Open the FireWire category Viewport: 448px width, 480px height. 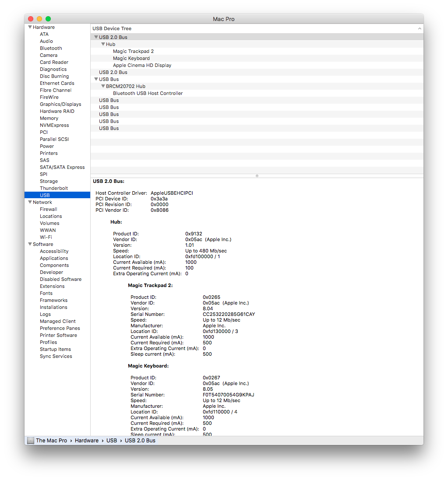coord(49,97)
